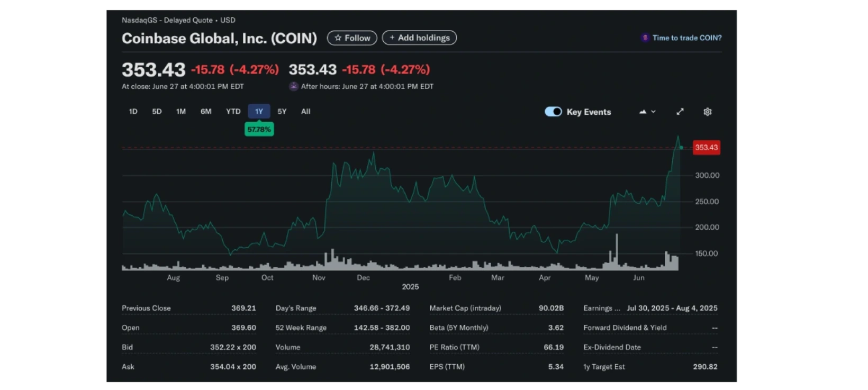Click the Coinbase Global, Inc. (COIN) title
The width and height of the screenshot is (868, 390).
coord(219,38)
